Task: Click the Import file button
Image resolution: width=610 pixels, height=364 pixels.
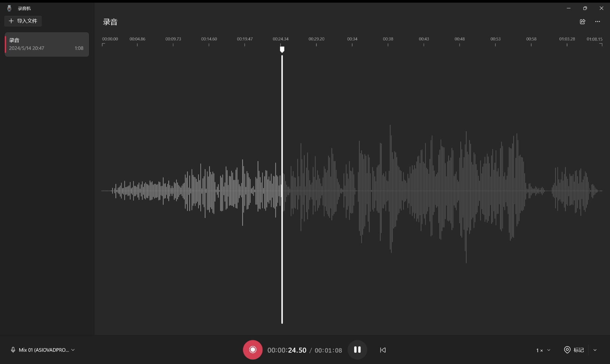Action: pyautogui.click(x=23, y=21)
